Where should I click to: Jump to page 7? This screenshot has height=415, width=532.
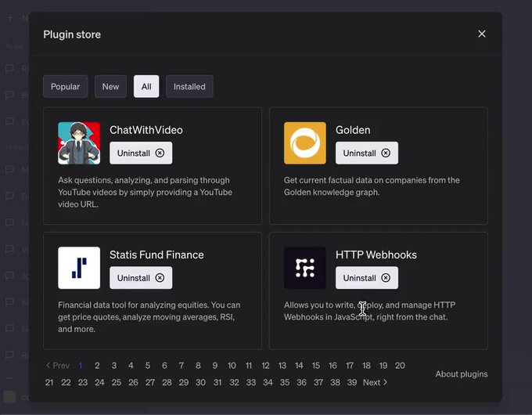tap(182, 366)
